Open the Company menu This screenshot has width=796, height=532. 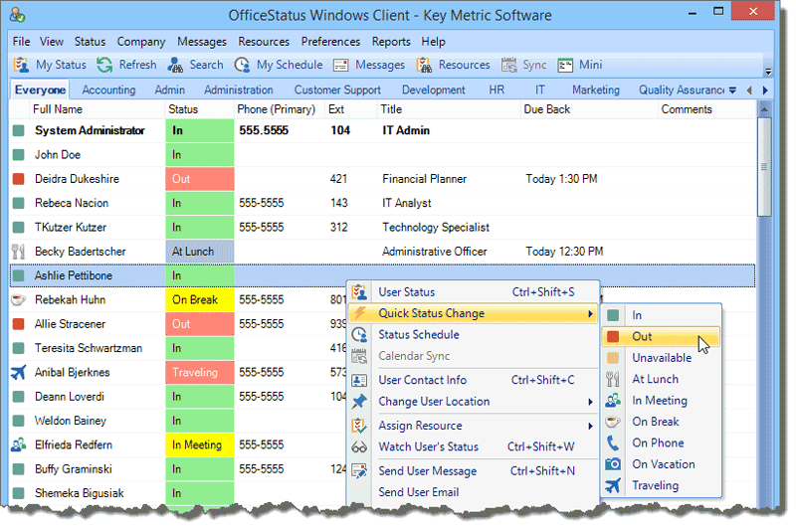pos(141,42)
